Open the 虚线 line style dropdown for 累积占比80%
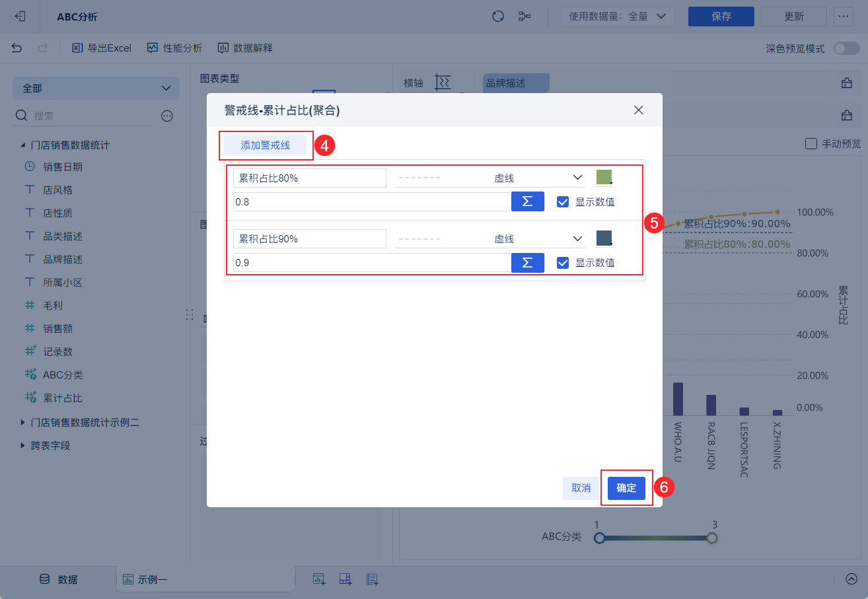Screen dimensions: 868x599 point(490,178)
